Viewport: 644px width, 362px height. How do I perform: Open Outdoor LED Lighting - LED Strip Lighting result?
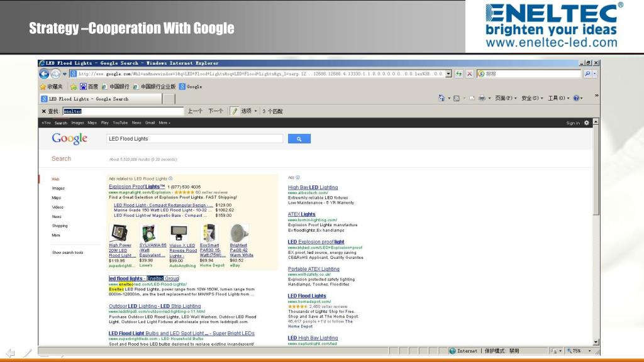point(155,306)
